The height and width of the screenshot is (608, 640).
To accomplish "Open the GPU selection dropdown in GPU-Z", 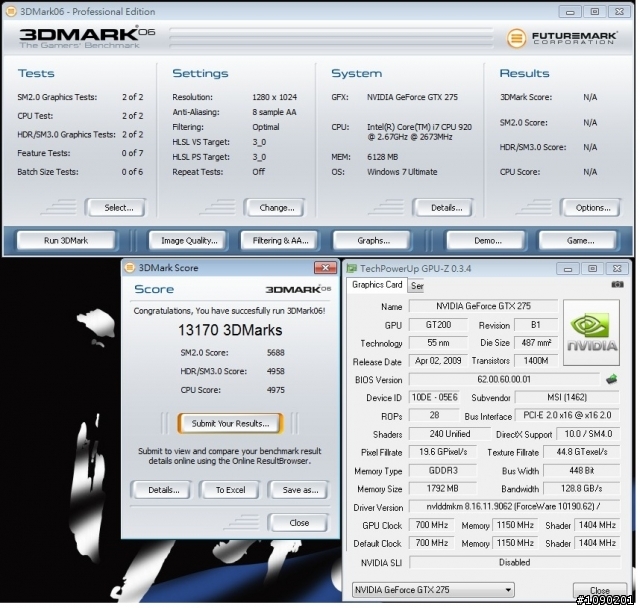I will point(433,590).
